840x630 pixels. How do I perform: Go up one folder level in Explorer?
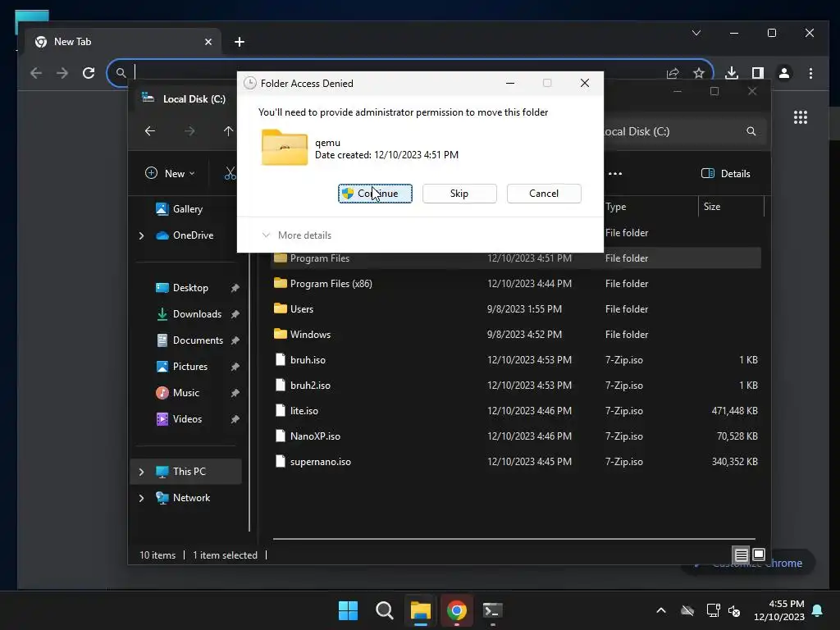[x=228, y=131]
